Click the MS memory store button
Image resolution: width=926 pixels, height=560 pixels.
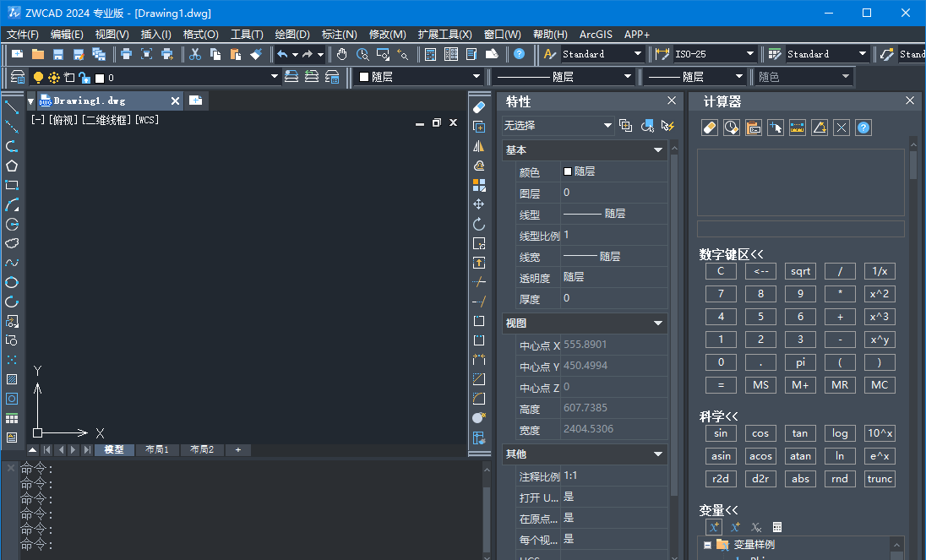click(x=760, y=385)
